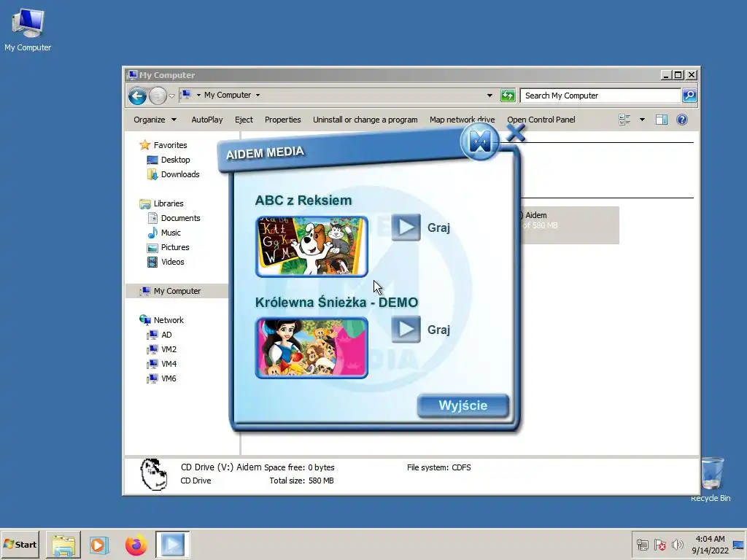Open Properties from the toolbar
747x560 pixels.
[x=282, y=120]
